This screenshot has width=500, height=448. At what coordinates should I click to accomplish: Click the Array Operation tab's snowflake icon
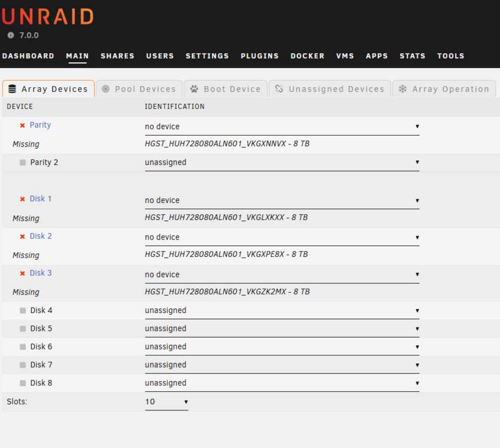(x=403, y=89)
